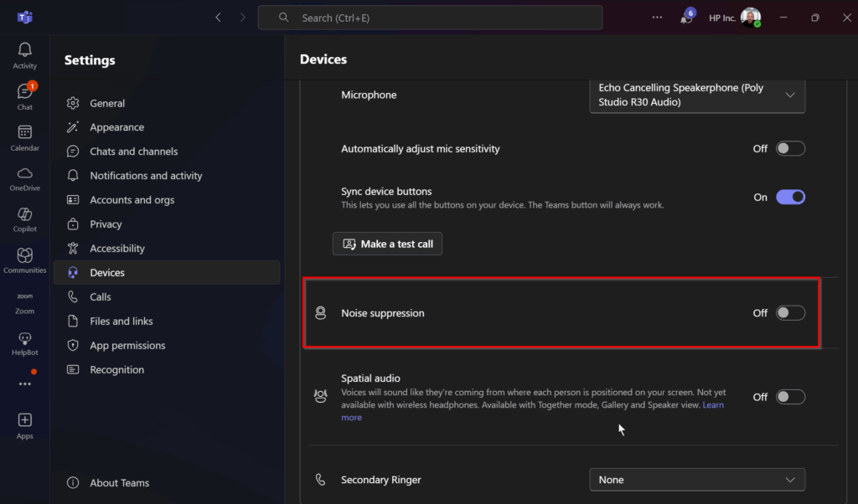Image resolution: width=858 pixels, height=504 pixels.
Task: Open Communities in the sidebar
Action: (25, 260)
